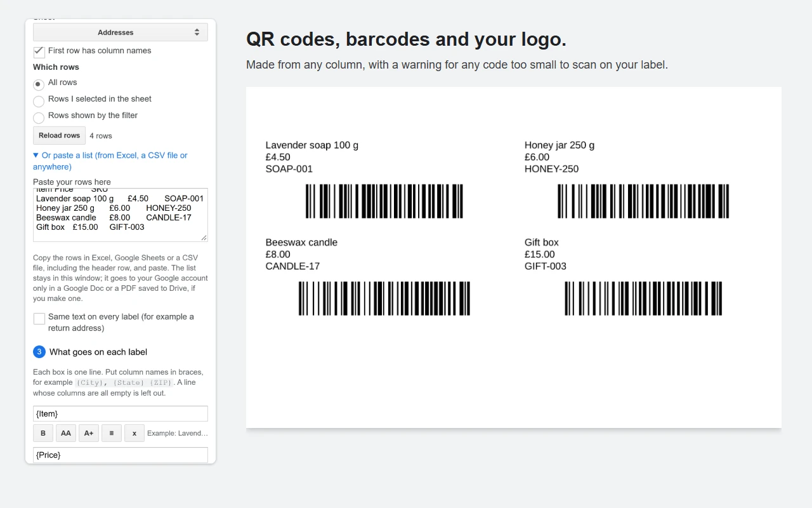Toggle uppercase (AA) for the Item line

[x=66, y=433]
